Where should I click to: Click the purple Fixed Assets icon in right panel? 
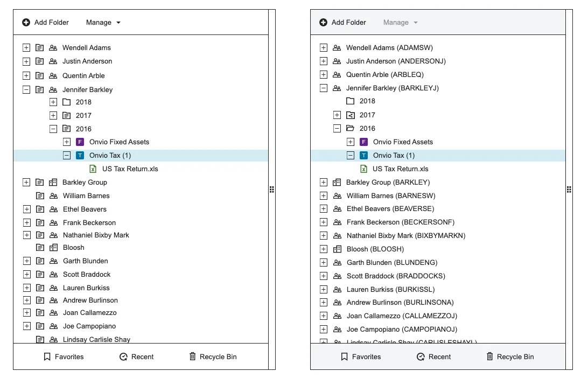364,142
